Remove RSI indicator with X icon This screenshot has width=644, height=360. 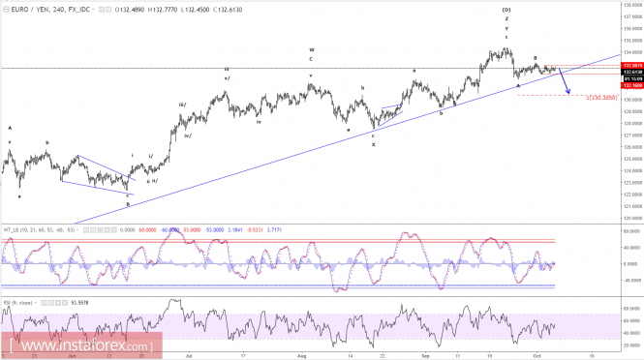click(x=65, y=303)
